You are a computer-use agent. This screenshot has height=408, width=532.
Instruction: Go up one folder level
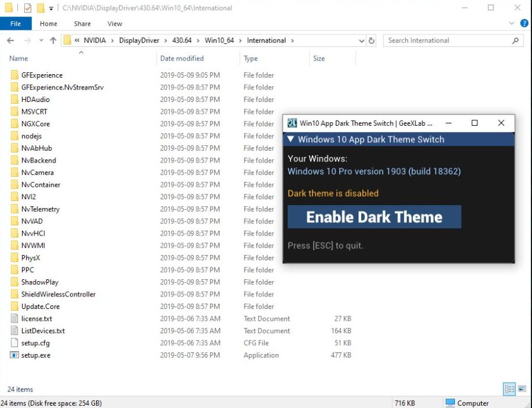(x=53, y=40)
